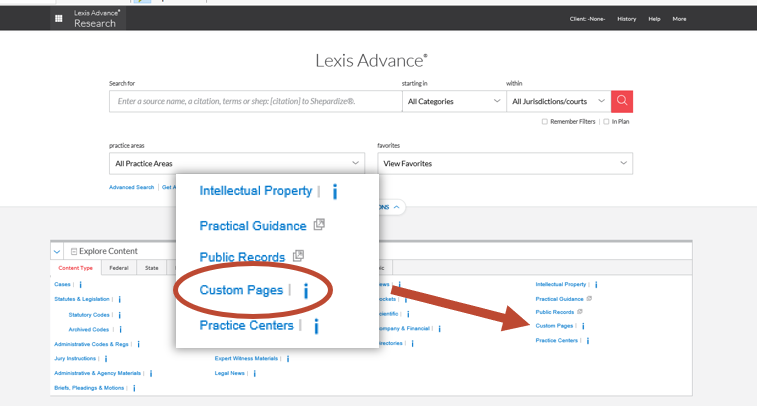The height and width of the screenshot is (406, 757).
Task: Show info for Legal News
Action: tap(254, 373)
